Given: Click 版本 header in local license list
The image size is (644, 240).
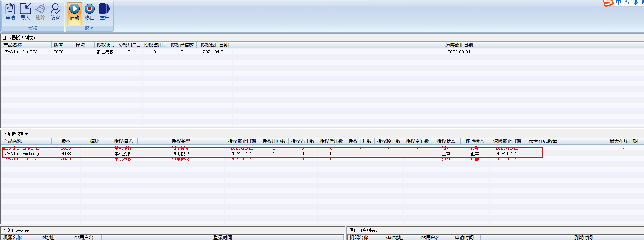Looking at the screenshot, I should click(x=66, y=141).
